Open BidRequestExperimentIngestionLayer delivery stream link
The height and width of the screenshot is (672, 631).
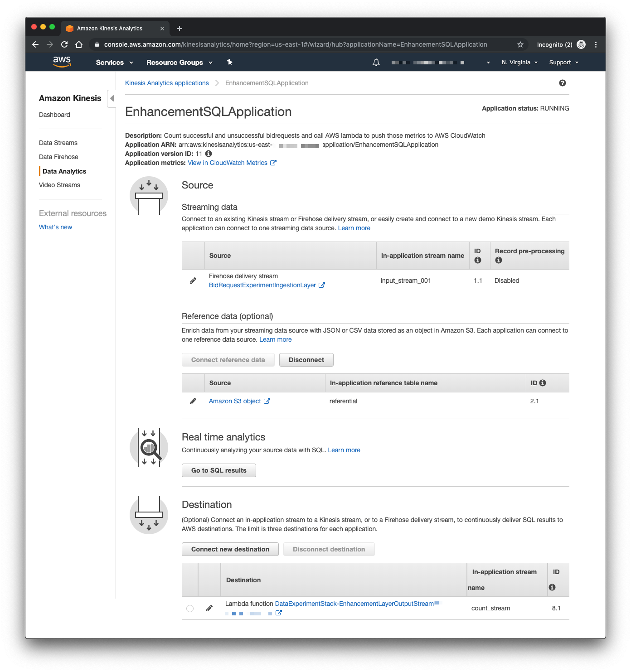[262, 285]
